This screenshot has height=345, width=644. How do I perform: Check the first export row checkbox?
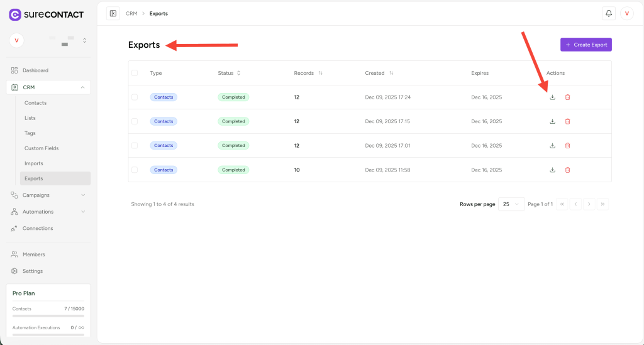point(135,97)
